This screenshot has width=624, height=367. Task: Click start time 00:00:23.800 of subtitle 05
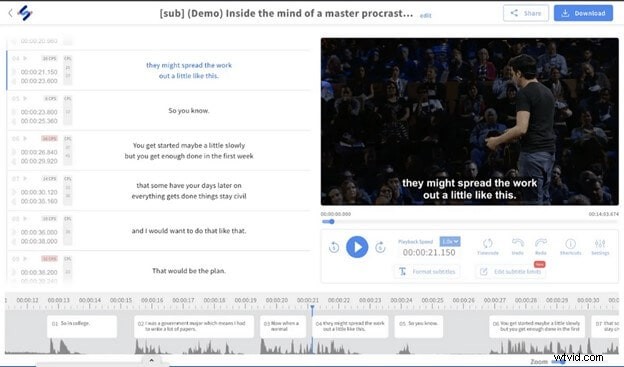coord(39,112)
